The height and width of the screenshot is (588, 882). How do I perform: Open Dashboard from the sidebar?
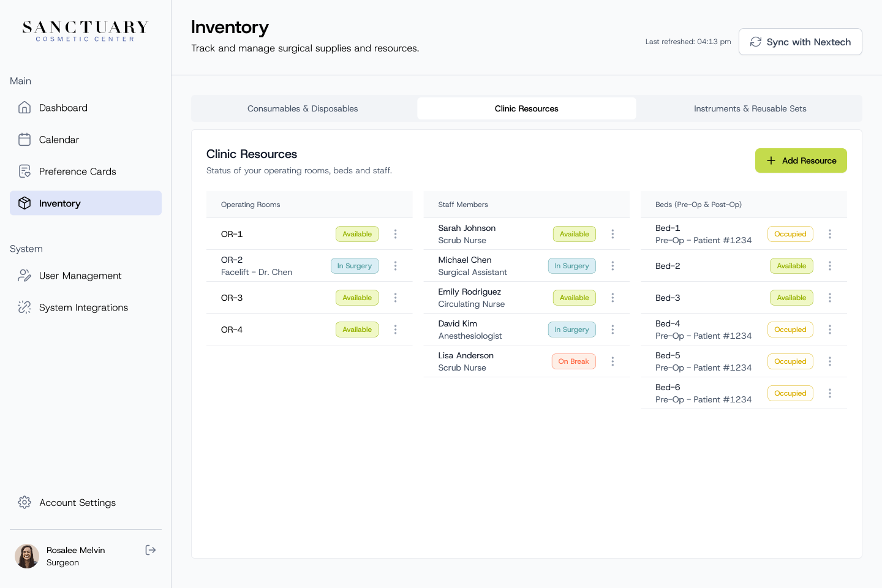[86, 108]
